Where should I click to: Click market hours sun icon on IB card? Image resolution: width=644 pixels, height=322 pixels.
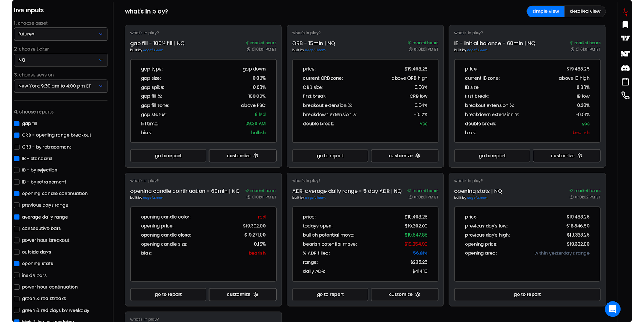[571, 43]
